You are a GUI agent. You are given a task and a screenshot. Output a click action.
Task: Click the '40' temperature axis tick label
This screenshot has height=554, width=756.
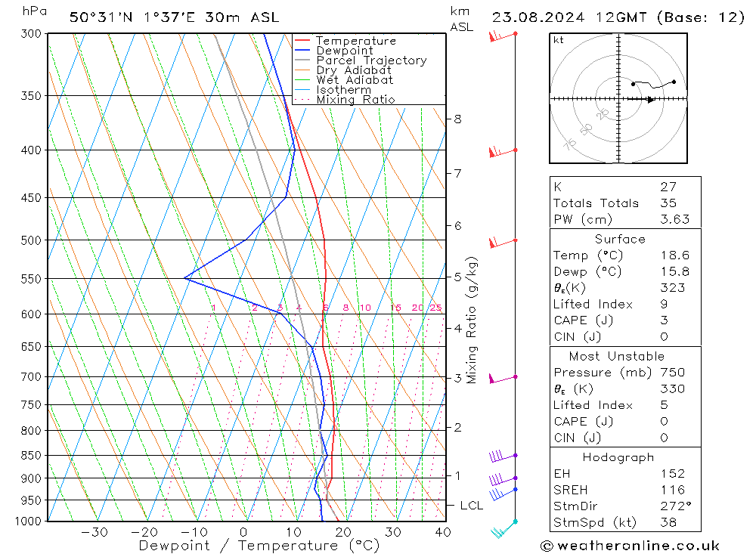click(442, 532)
